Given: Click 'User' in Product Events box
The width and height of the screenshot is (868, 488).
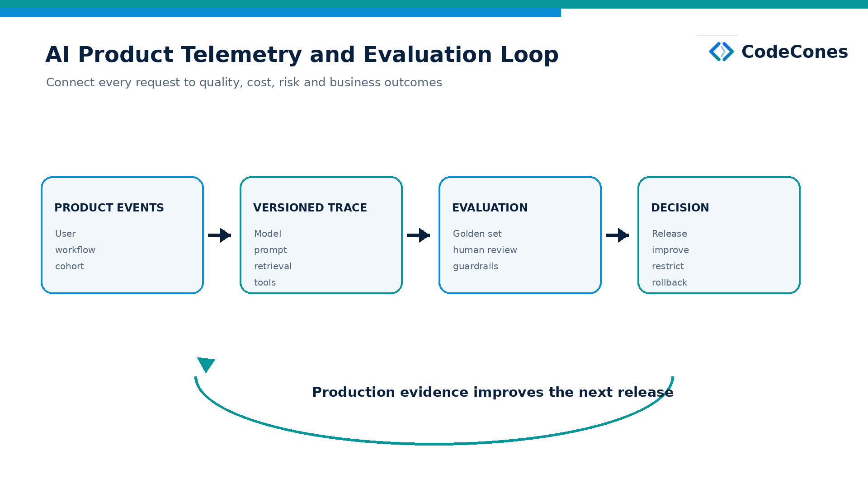Looking at the screenshot, I should pos(65,234).
